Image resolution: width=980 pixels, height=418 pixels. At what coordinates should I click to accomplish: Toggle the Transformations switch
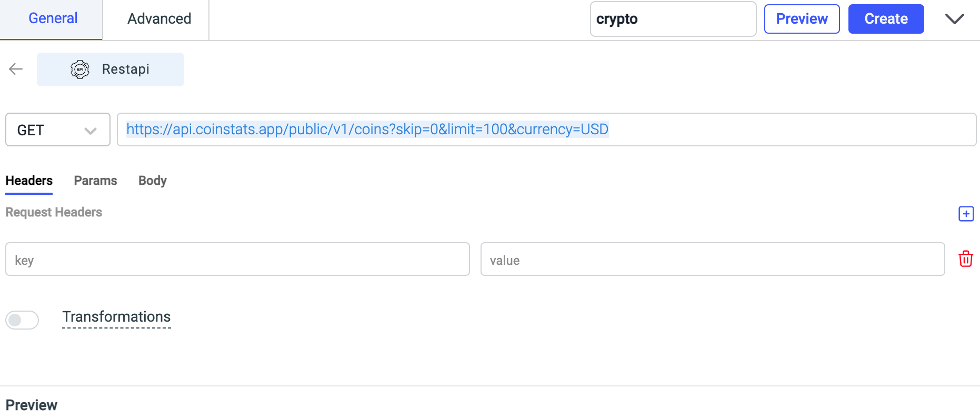click(x=22, y=320)
